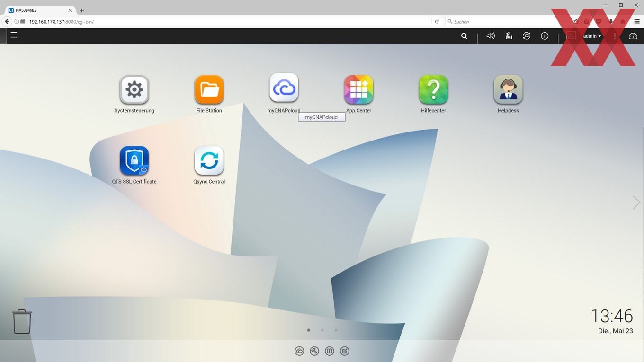This screenshot has width=644, height=362.
Task: Click the Helpdesk label text
Action: tap(508, 110)
